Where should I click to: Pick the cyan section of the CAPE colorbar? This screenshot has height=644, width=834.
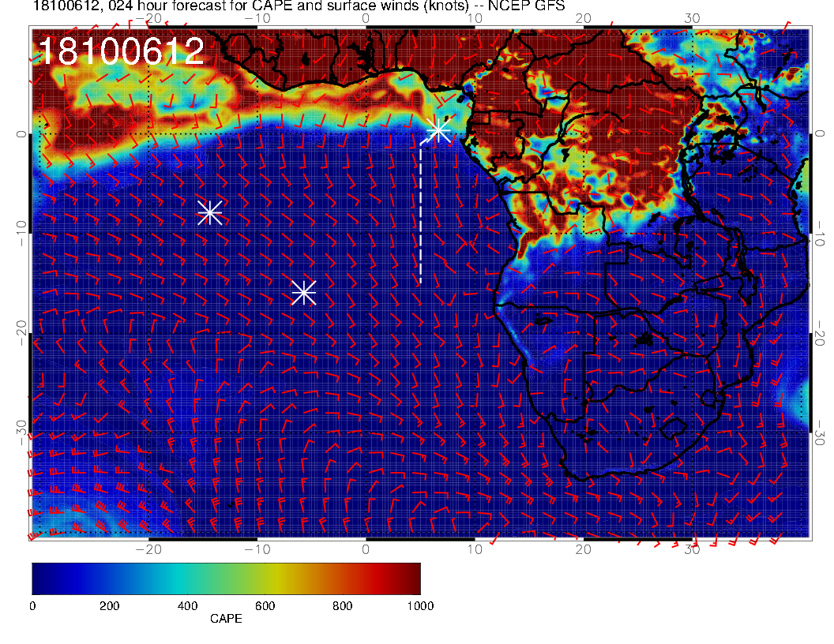point(182,578)
